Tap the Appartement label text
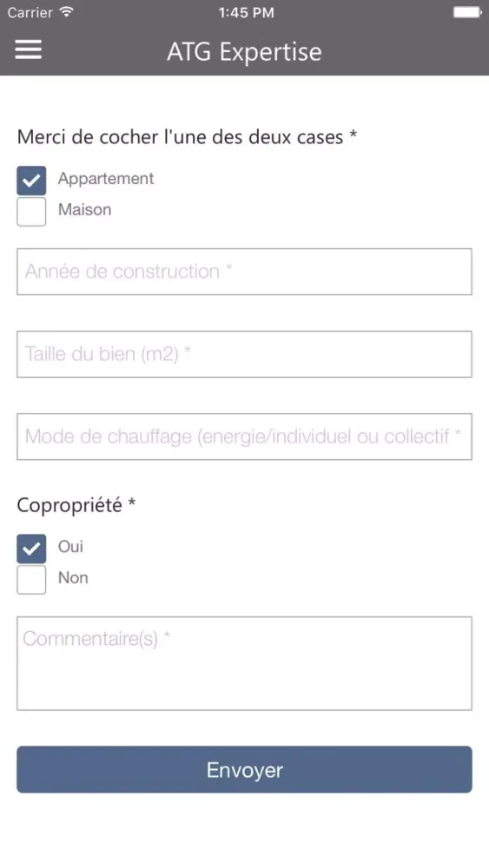Screen dimensions: 489x868 (106, 179)
